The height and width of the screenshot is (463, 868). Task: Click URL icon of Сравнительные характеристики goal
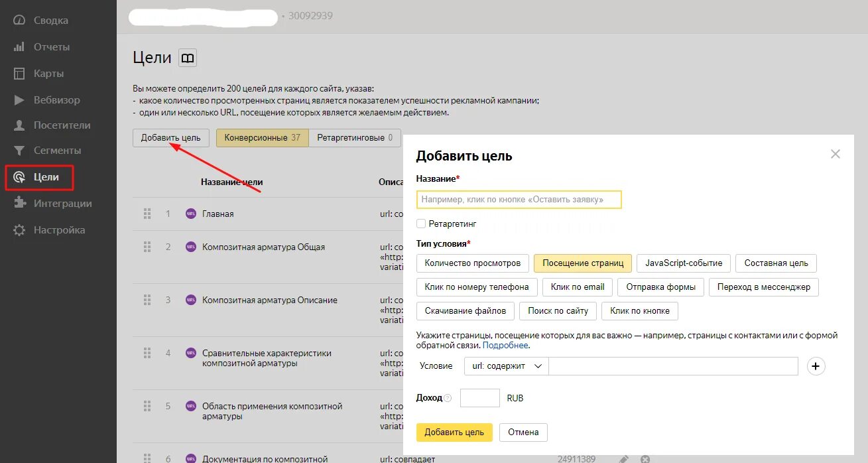tap(191, 353)
